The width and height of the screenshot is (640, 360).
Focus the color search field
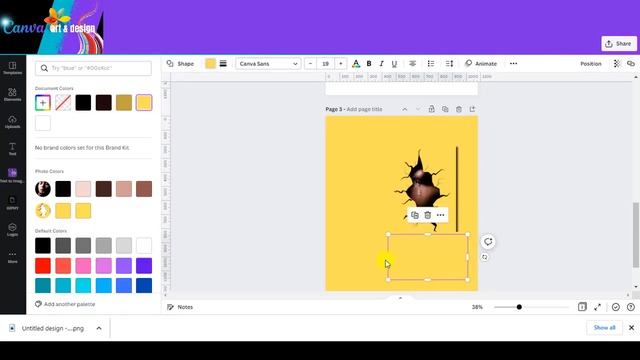93,68
